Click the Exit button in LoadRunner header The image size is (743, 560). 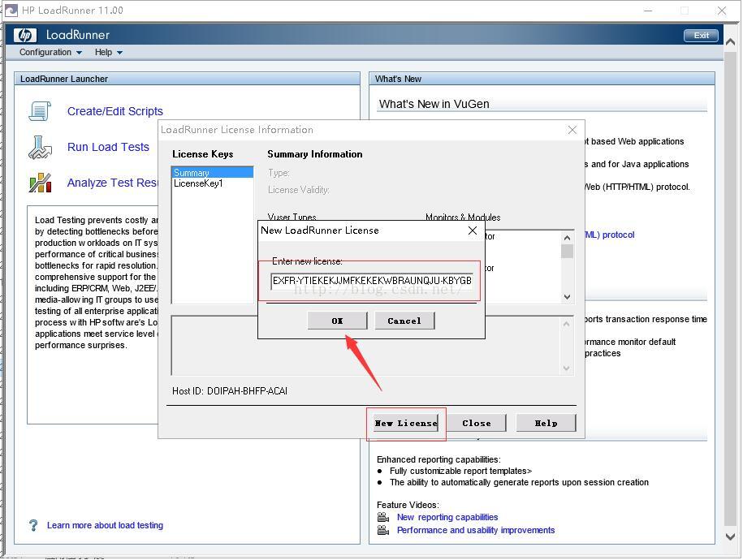point(702,36)
